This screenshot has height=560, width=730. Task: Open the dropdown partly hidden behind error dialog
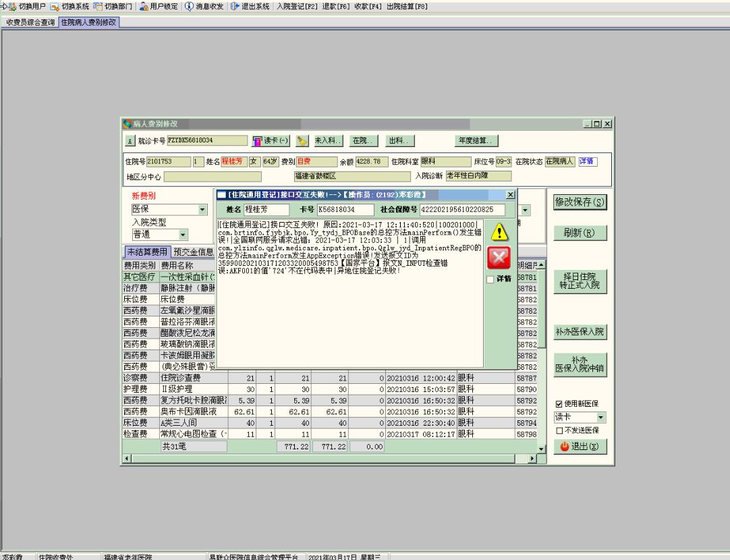tap(525, 211)
